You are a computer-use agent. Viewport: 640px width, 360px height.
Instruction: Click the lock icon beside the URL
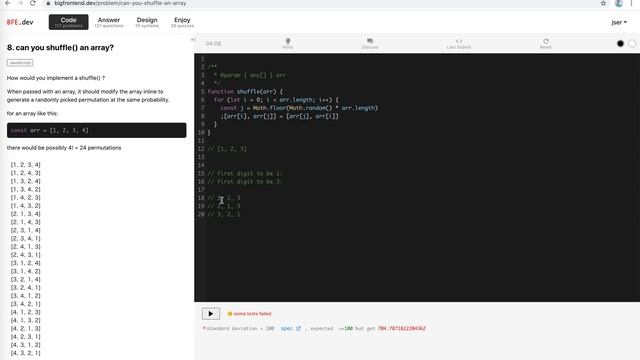49,3
